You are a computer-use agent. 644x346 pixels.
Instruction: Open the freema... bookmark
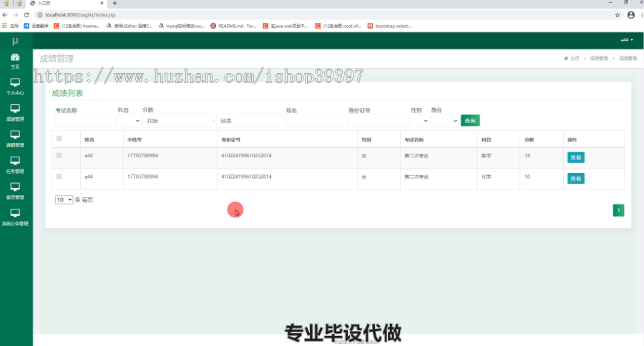point(77,26)
